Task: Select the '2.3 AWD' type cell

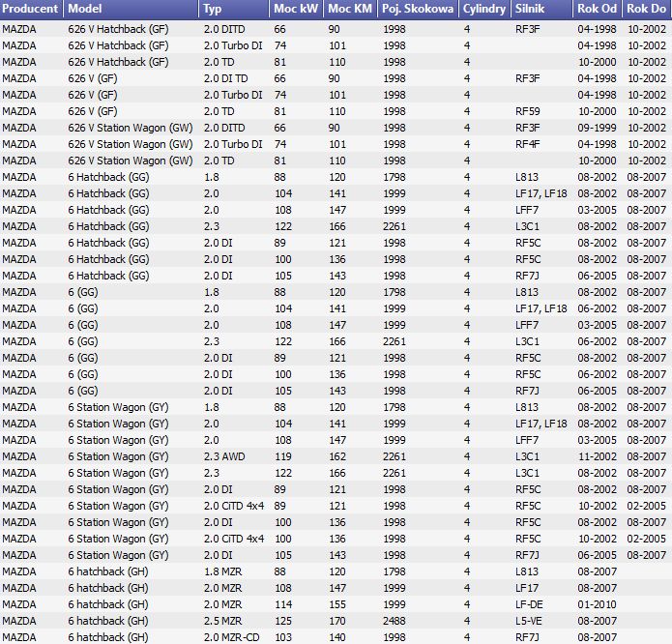Action: 224,456
